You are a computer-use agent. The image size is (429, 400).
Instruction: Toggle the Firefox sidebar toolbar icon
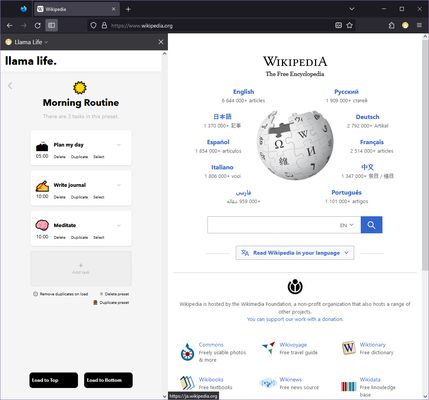(x=51, y=25)
